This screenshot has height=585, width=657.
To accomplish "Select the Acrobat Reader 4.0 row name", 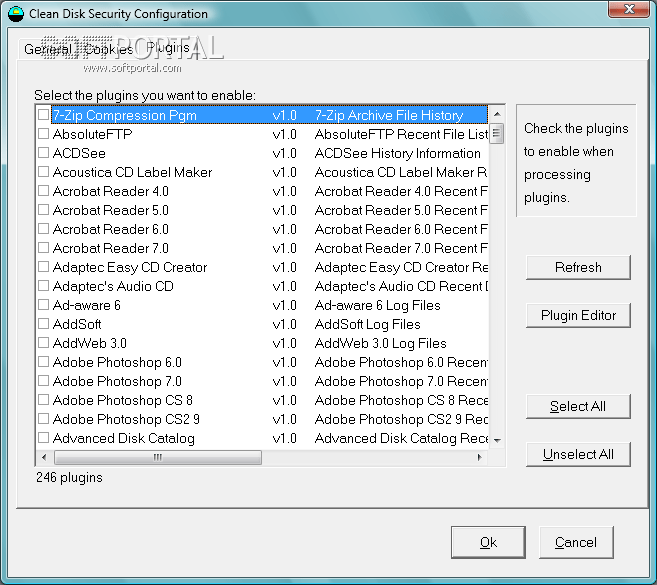I will coord(111,192).
